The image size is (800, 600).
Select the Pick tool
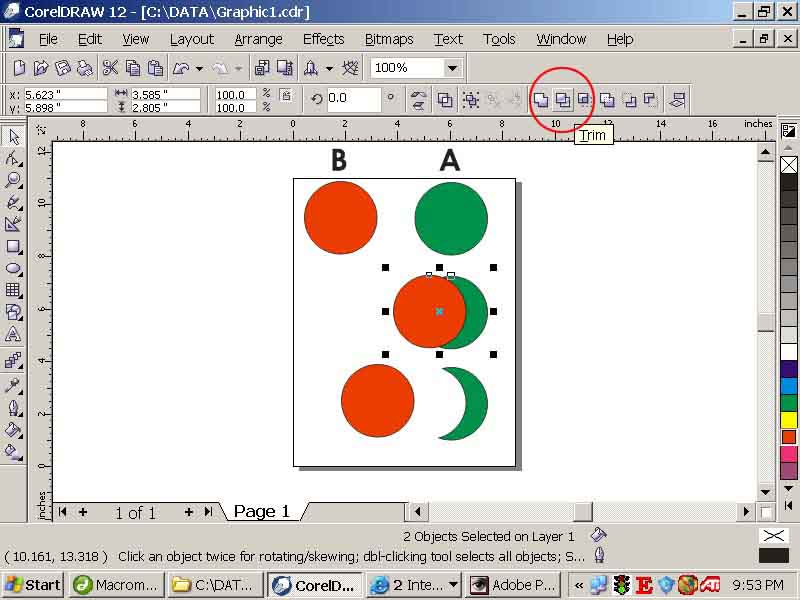(x=13, y=137)
